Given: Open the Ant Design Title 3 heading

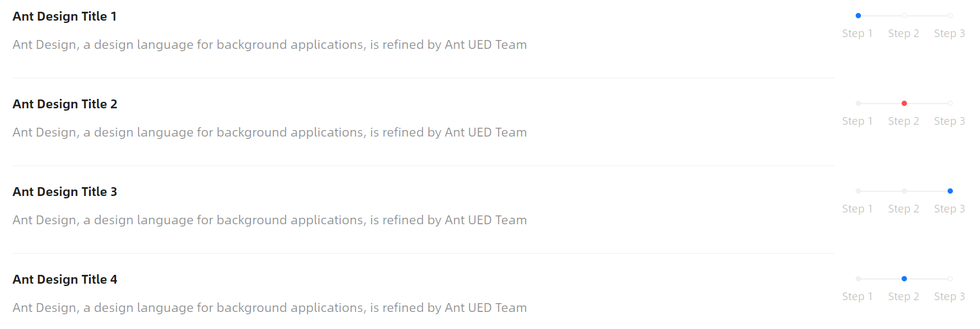Looking at the screenshot, I should pos(65,192).
